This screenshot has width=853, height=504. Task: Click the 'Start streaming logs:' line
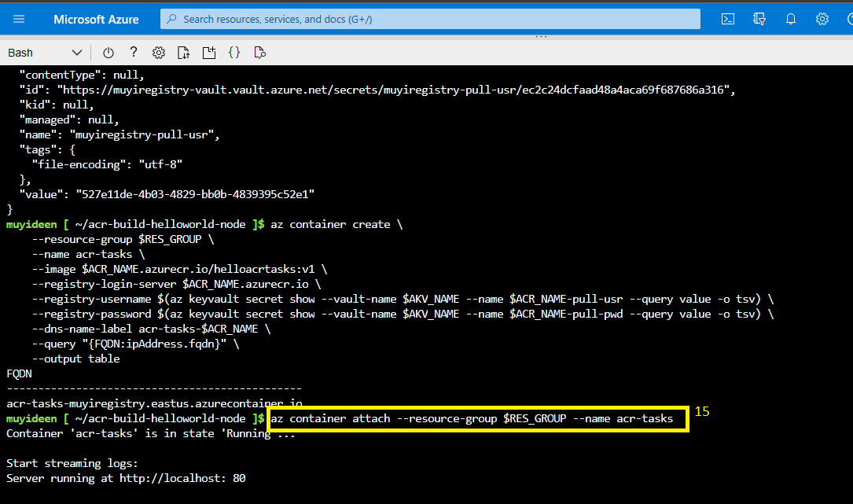[x=72, y=463]
